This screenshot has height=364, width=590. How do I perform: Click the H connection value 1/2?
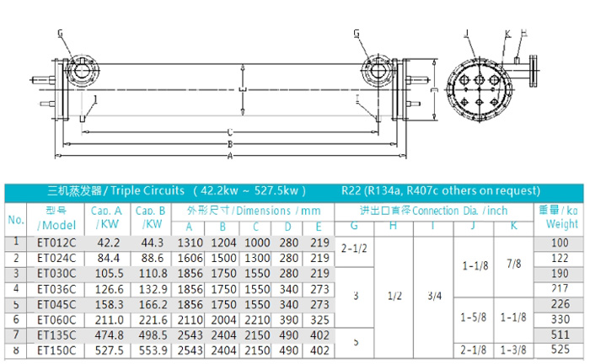coord(394,296)
